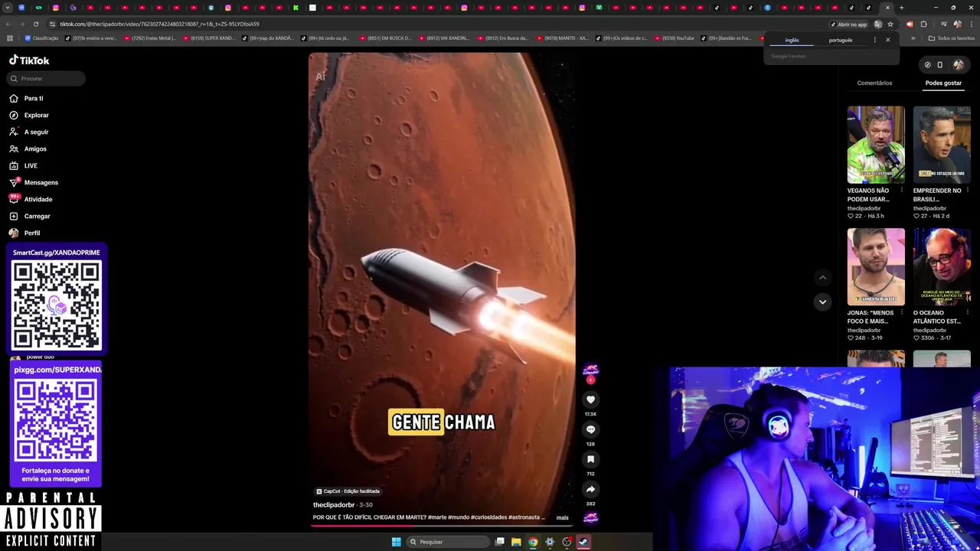Click the #marte hashtag

click(x=437, y=517)
